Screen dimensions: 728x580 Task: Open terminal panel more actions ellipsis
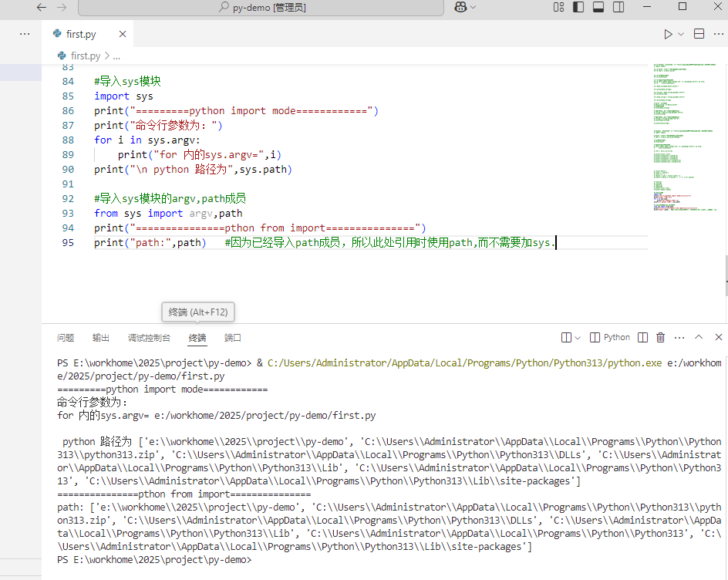pos(679,338)
